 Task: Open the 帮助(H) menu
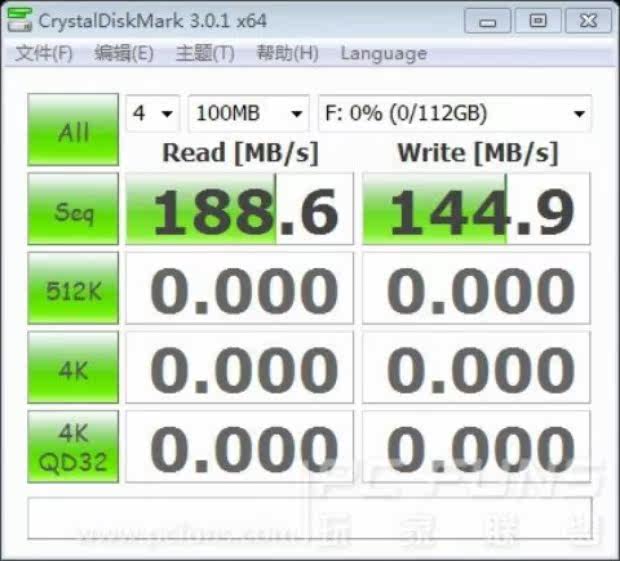coord(287,53)
